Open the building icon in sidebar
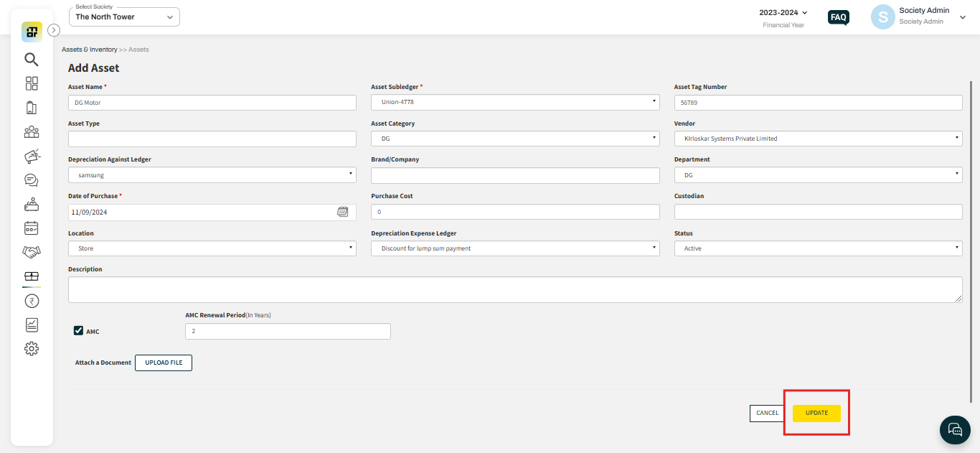This screenshot has width=980, height=453. pos(32,108)
